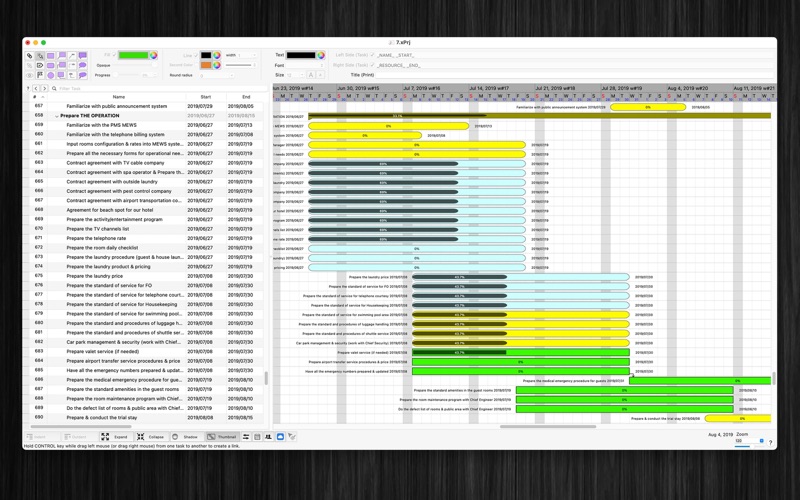This screenshot has height=500, width=800.
Task: Open the Round radius dropdown
Action: point(217,75)
